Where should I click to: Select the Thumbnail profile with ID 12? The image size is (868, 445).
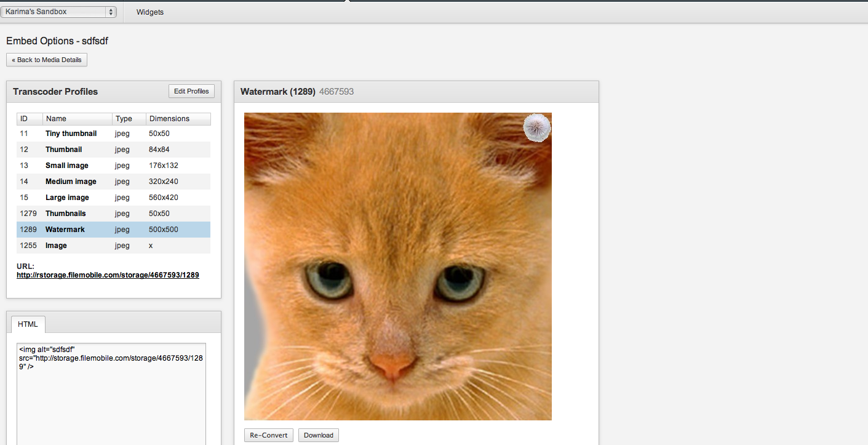(113, 150)
